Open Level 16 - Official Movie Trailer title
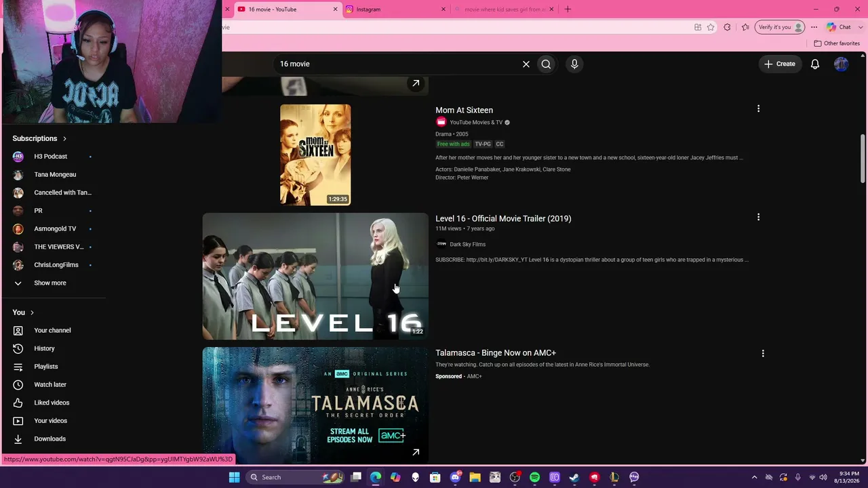 (503, 218)
